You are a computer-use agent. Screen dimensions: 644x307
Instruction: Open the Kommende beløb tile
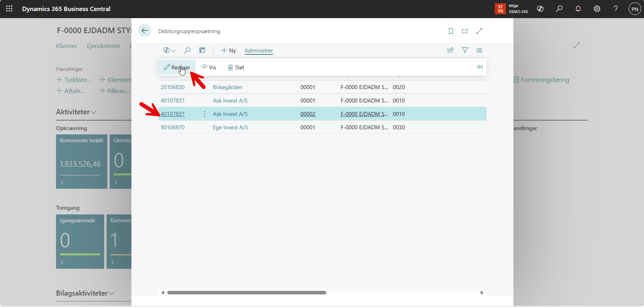(x=82, y=162)
